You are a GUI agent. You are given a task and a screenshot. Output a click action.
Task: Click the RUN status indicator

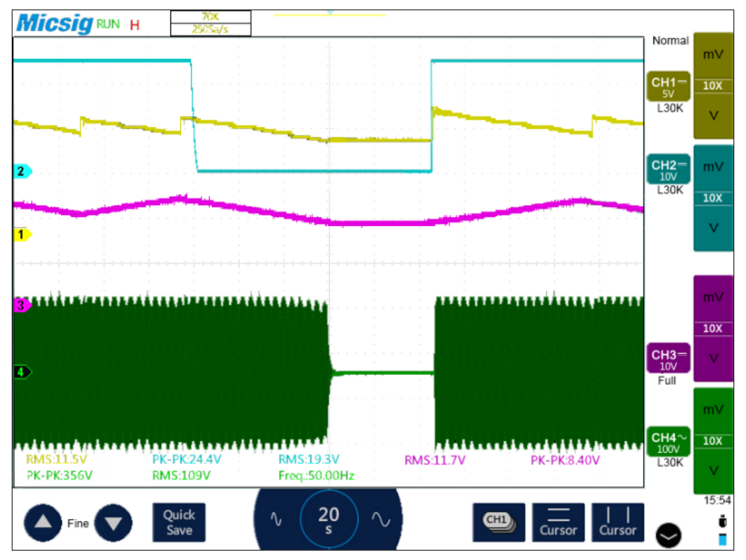pyautogui.click(x=108, y=24)
